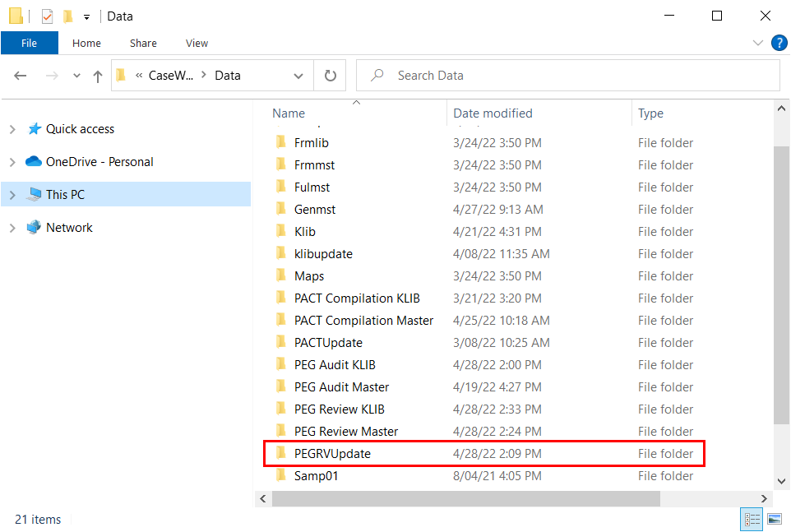
Task: Select the PEG Audit Master folder icon
Action: click(281, 386)
